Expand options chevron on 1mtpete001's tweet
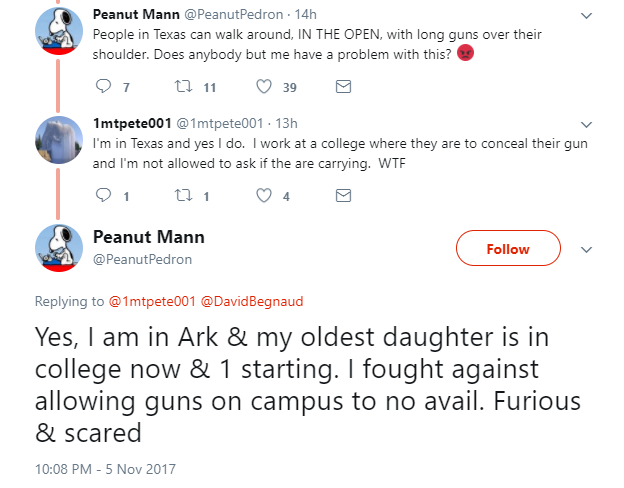The width and height of the screenshot is (624, 488). click(587, 125)
